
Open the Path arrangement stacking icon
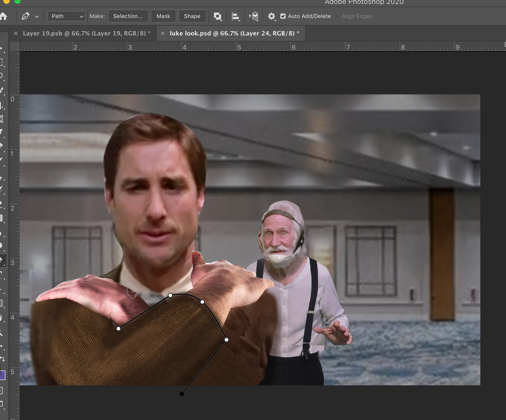click(x=254, y=16)
